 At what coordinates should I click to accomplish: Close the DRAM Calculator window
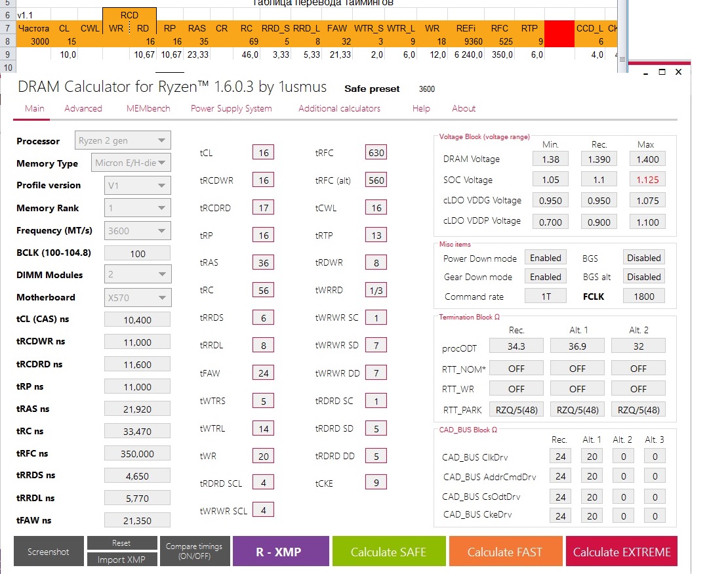(678, 72)
